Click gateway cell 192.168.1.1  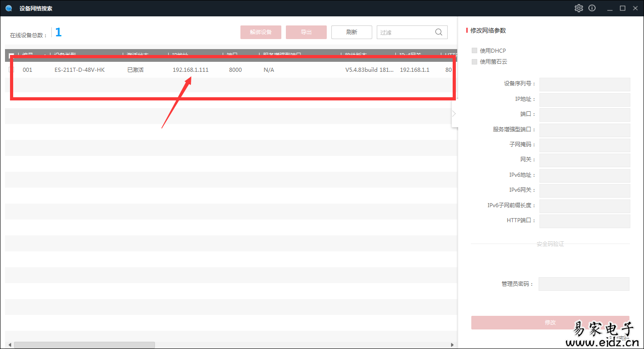tap(414, 70)
